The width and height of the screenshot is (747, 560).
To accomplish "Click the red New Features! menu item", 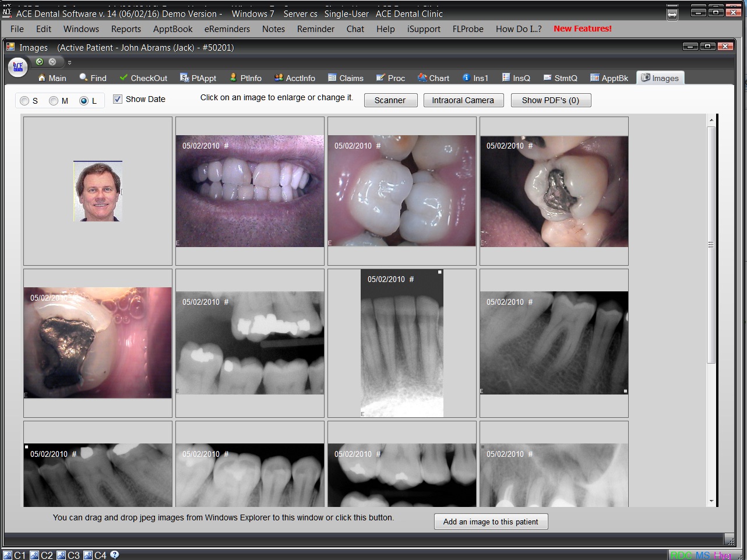I will pyautogui.click(x=583, y=29).
